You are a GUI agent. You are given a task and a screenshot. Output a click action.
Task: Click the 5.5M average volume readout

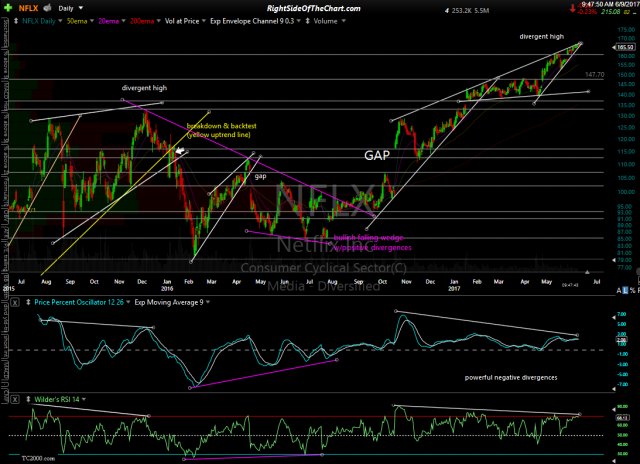(x=482, y=11)
